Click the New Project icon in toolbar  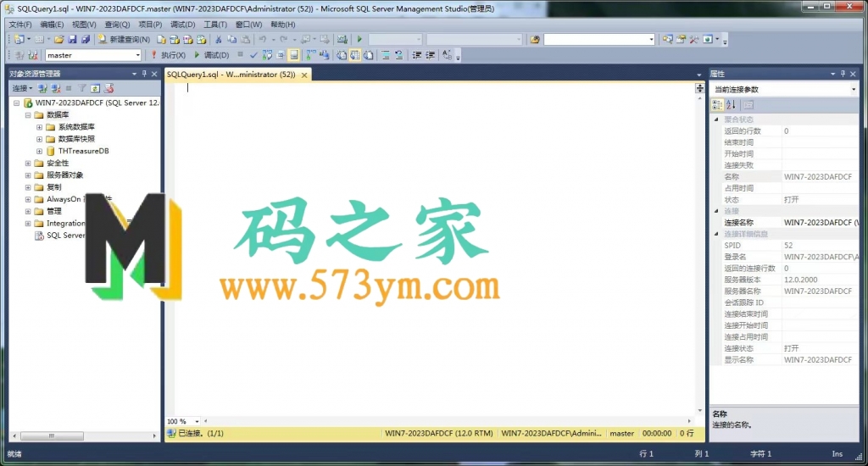[x=19, y=39]
